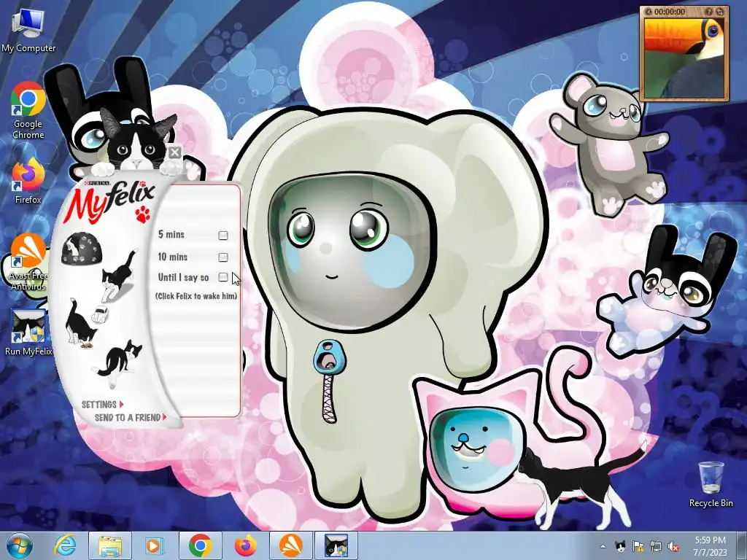747x560 pixels.
Task: Select the Google Chrome desktop shortcut
Action: (28, 111)
